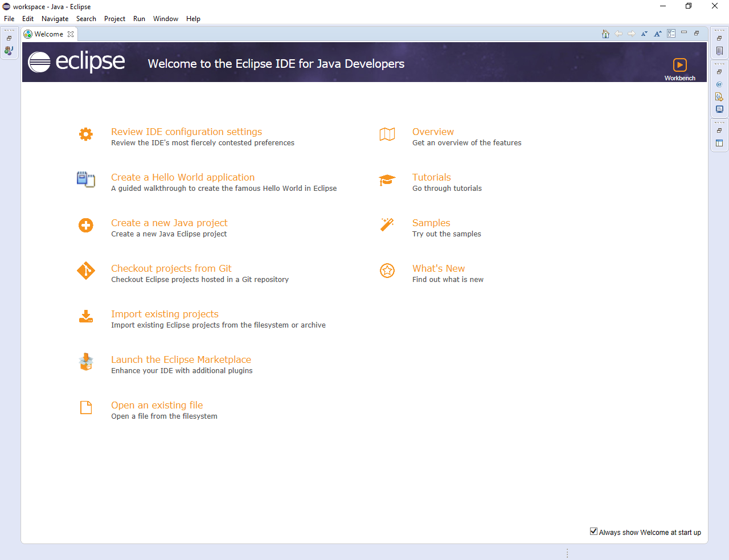
Task: Open the Customize Page icon
Action: pyautogui.click(x=671, y=34)
